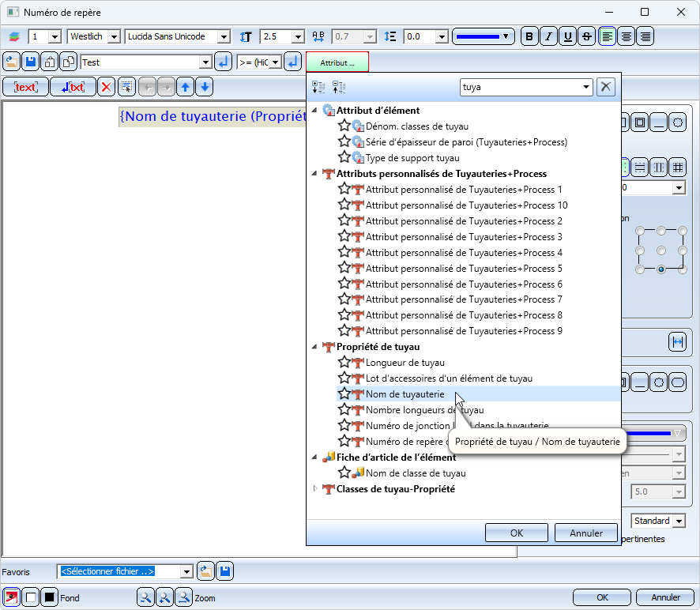700x610 pixels.
Task: Star Nom de tuyauterie as favorite
Action: tap(344, 393)
